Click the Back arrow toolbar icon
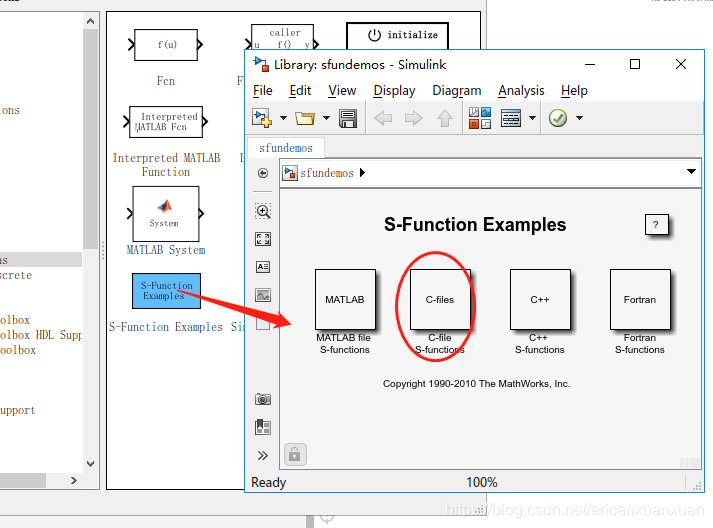The width and height of the screenshot is (713, 528). tap(383, 118)
